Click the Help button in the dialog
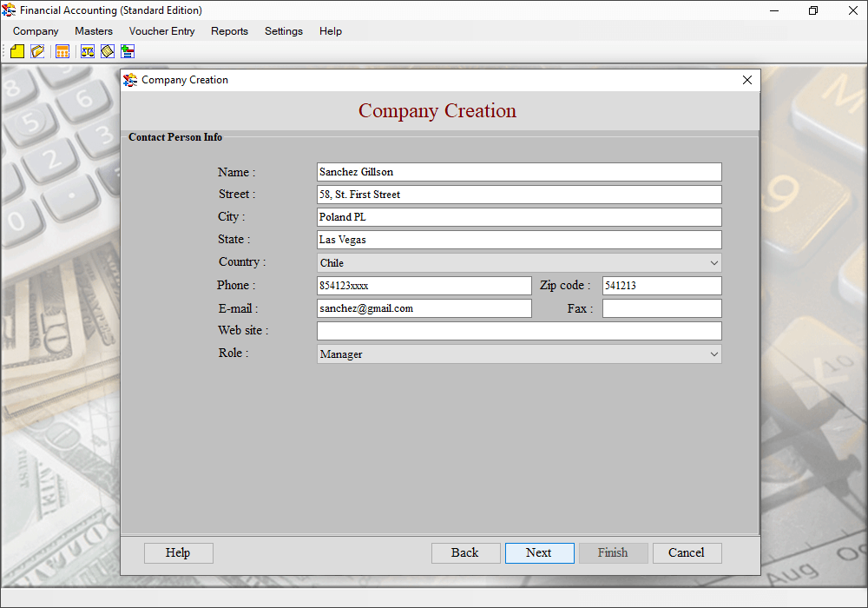The height and width of the screenshot is (608, 868). pos(178,552)
